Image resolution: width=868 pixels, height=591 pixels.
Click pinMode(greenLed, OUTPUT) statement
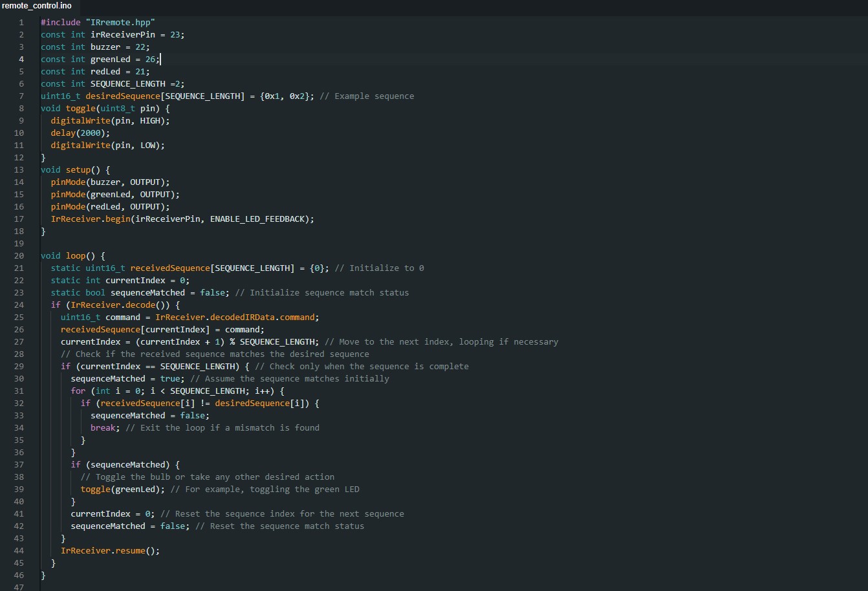coord(116,194)
